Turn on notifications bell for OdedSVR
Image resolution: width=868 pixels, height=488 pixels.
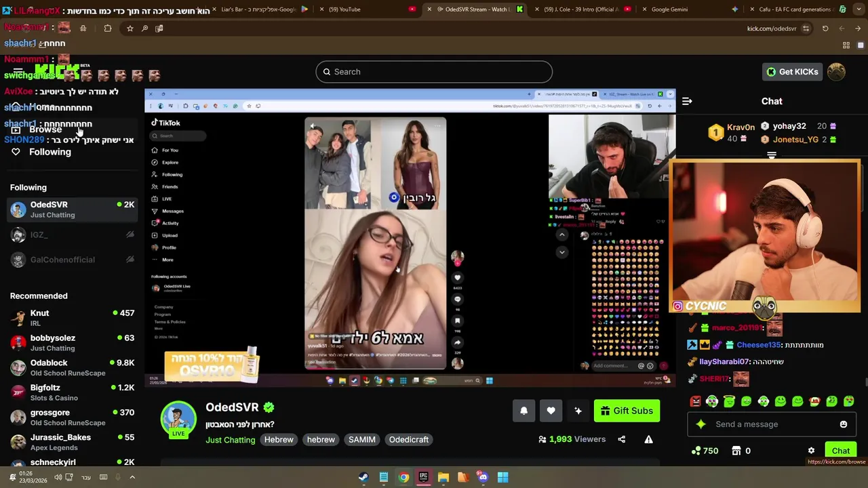tap(524, 411)
